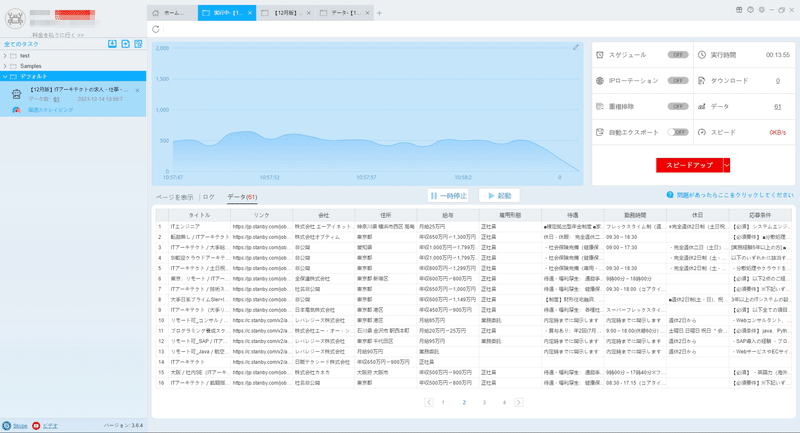Click the third sidebar toolbar icon
800x433 pixels.
[138, 44]
